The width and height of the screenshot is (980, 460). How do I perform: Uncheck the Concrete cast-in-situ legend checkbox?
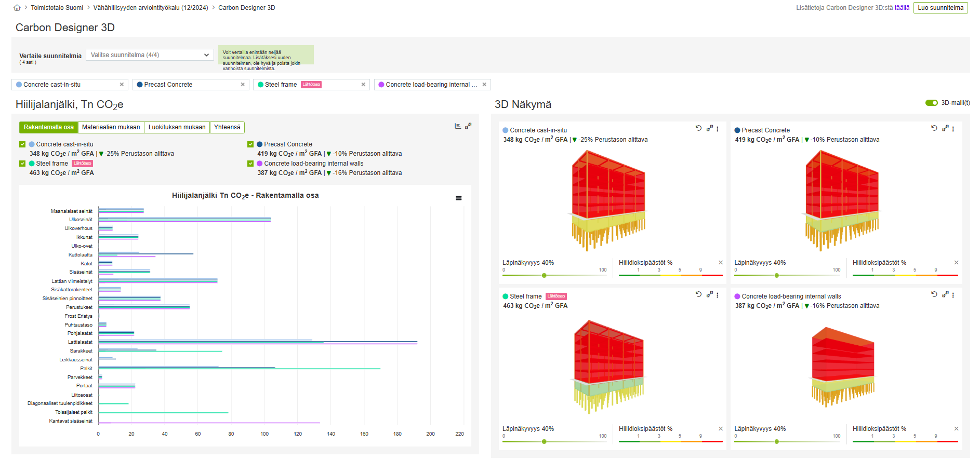pos(22,144)
